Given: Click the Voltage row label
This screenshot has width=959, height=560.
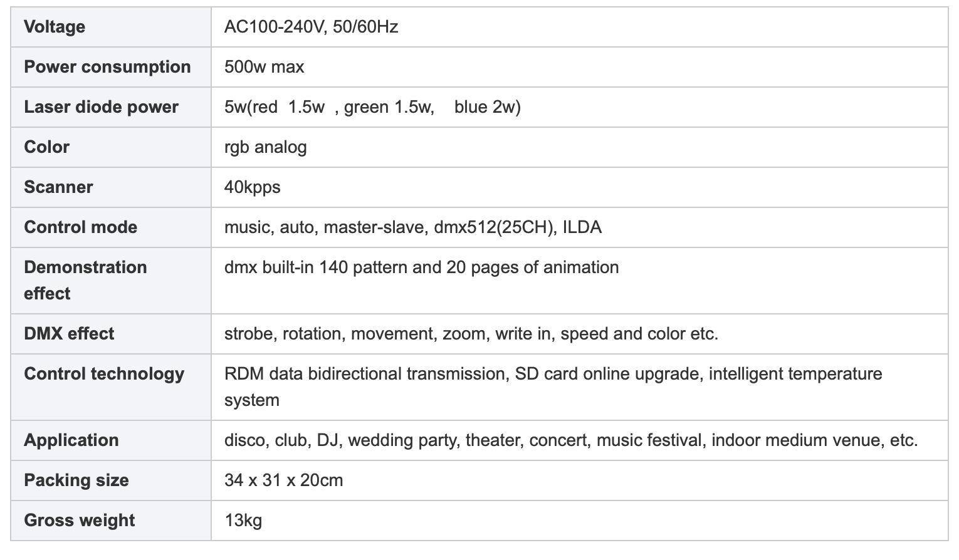Looking at the screenshot, I should click(x=55, y=27).
